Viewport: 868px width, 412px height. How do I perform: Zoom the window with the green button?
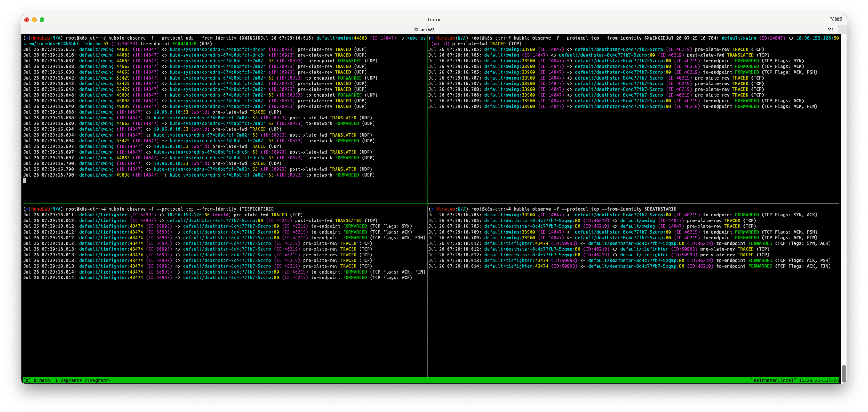(42, 20)
